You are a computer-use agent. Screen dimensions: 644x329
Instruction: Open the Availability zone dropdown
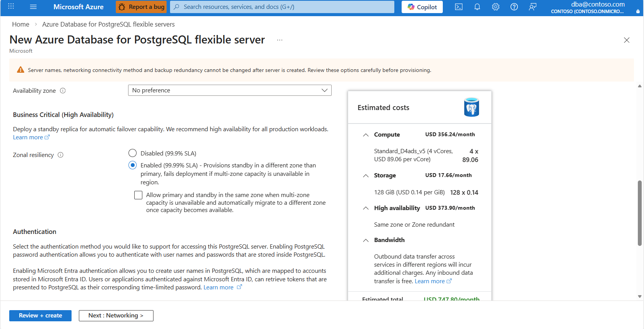point(230,90)
